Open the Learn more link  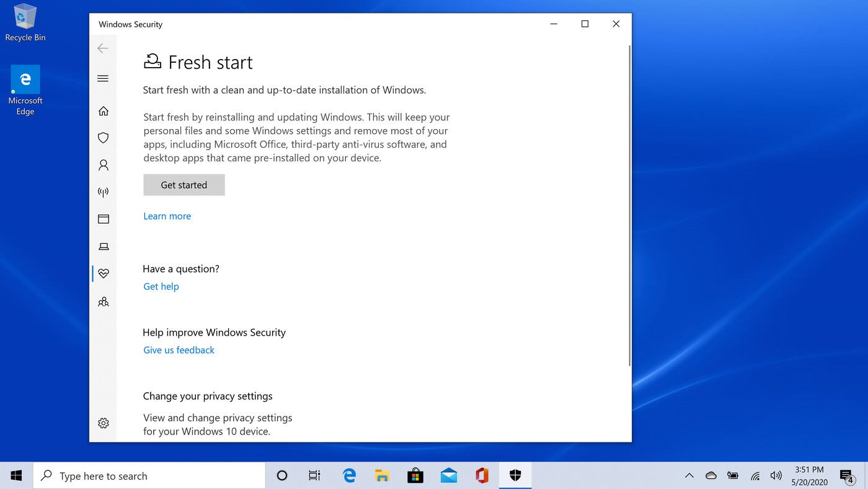(x=167, y=216)
